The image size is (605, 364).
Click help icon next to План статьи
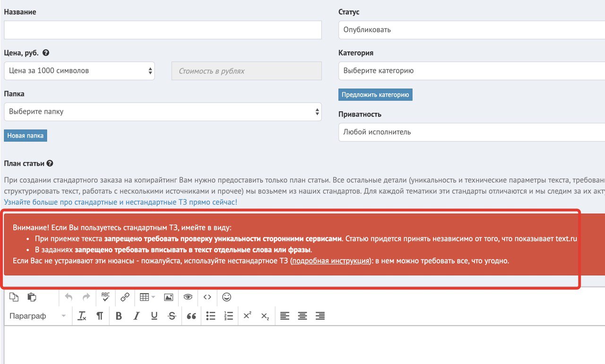click(x=50, y=164)
